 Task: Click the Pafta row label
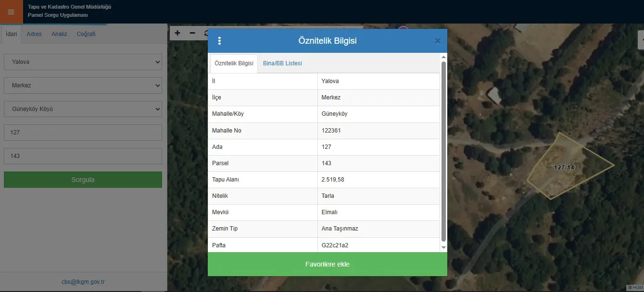pyautogui.click(x=219, y=245)
